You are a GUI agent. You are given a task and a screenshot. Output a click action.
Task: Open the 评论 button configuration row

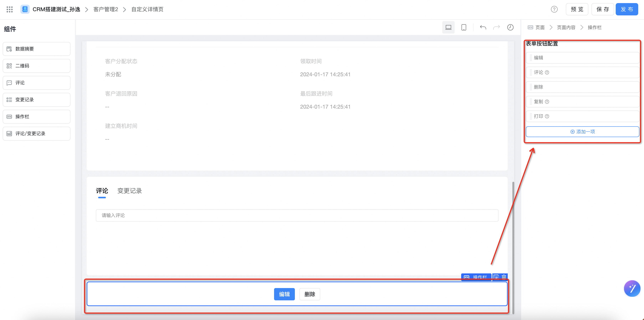point(582,73)
